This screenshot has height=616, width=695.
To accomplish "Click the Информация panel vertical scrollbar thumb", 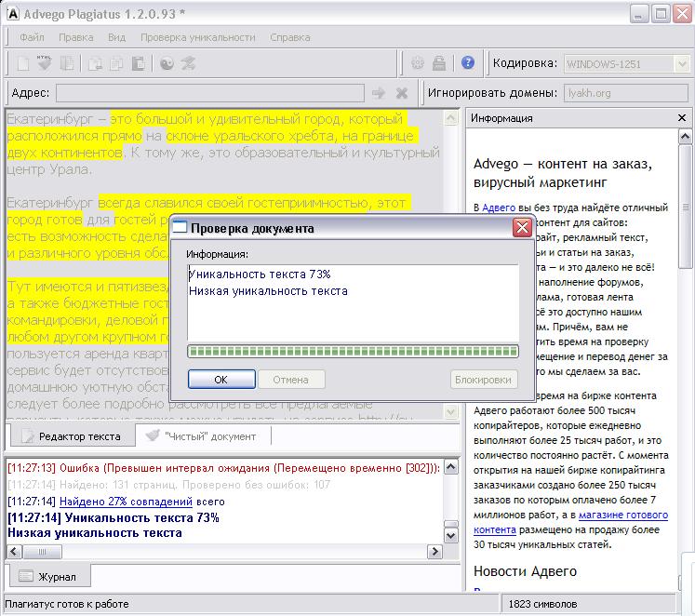I will (x=686, y=206).
